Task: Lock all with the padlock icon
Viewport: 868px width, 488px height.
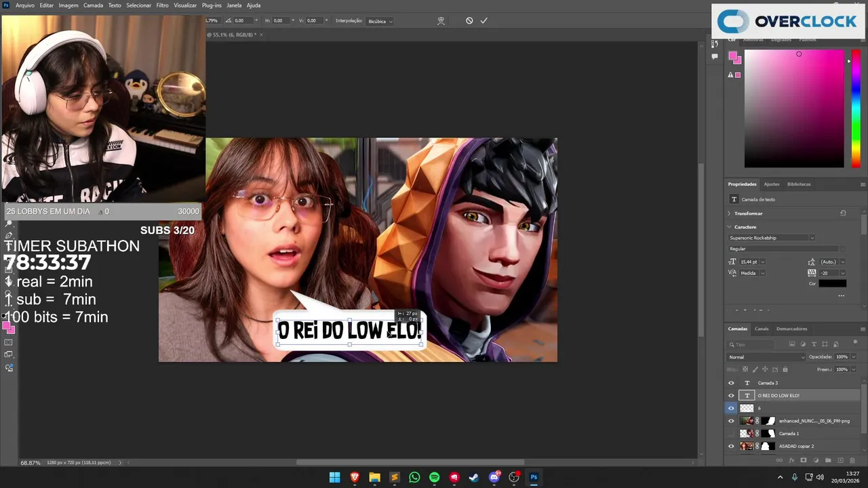Action: 785,369
